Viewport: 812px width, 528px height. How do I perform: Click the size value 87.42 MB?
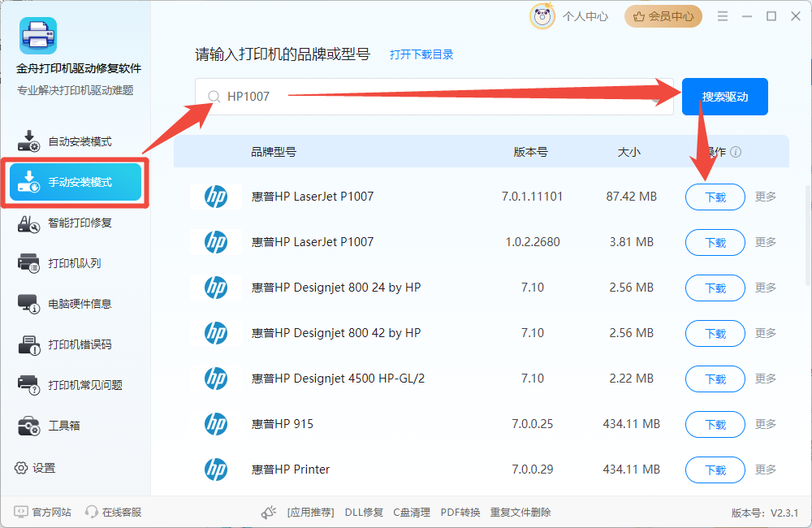[x=631, y=197]
